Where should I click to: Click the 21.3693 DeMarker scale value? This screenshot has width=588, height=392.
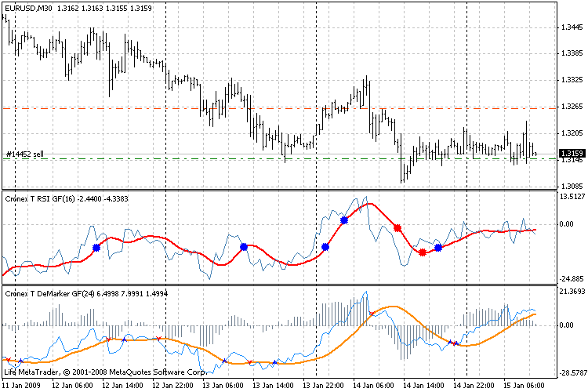(x=570, y=292)
